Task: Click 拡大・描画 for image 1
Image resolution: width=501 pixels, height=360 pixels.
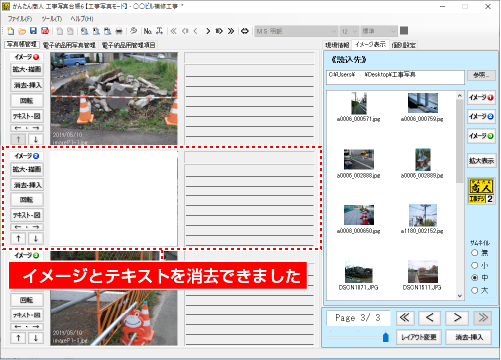Action: point(27,69)
